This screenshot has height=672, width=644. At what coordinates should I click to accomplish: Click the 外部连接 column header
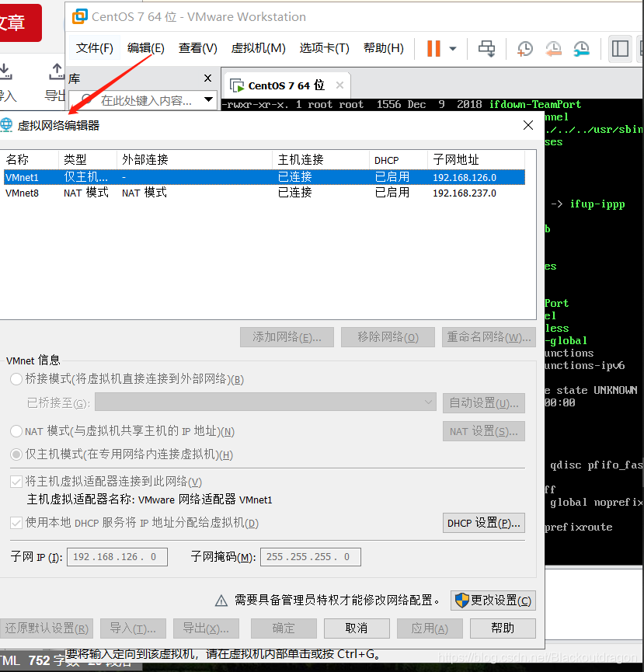[194, 160]
